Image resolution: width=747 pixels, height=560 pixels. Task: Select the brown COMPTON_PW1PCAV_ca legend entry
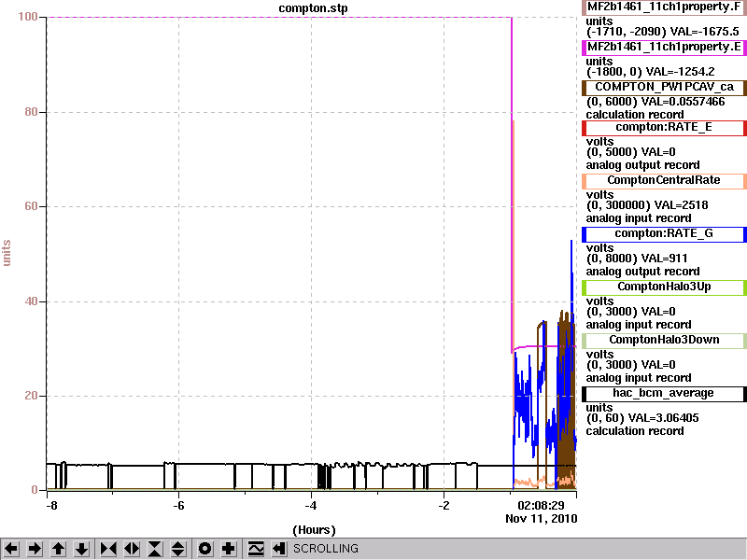tap(664, 87)
